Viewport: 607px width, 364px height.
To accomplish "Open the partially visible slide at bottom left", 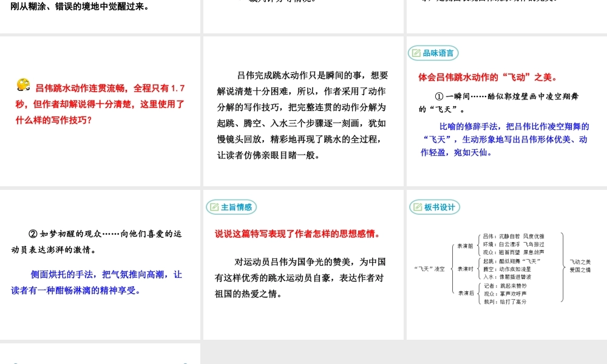I will 100,354.
